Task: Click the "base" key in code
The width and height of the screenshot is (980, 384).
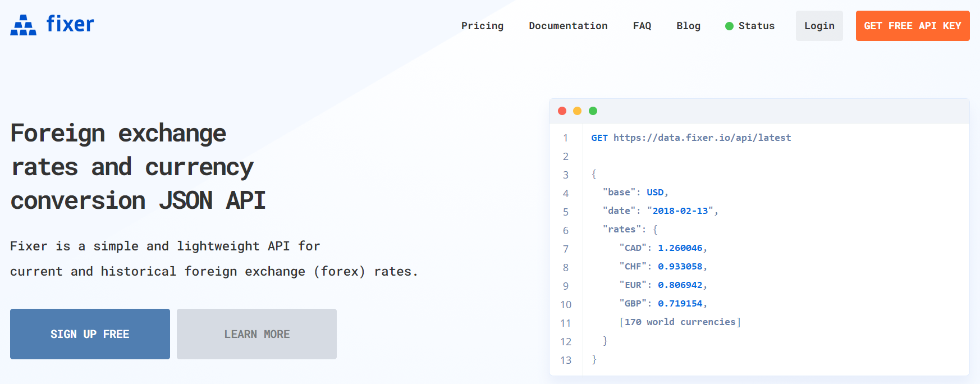Action: click(619, 192)
